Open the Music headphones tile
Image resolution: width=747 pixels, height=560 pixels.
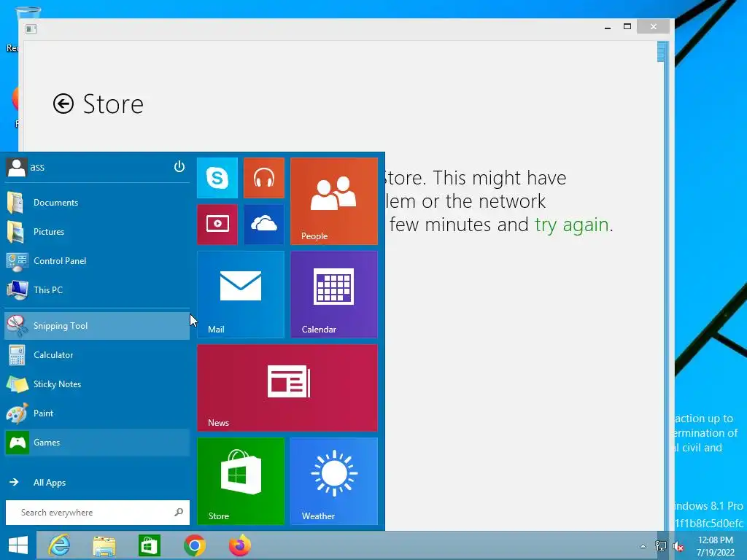point(264,178)
